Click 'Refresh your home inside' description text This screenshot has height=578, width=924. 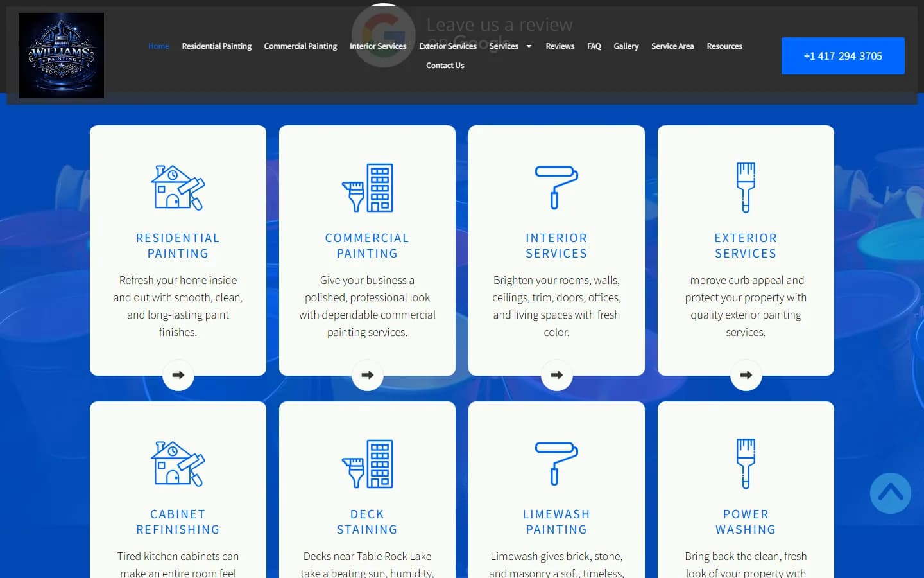(178, 306)
